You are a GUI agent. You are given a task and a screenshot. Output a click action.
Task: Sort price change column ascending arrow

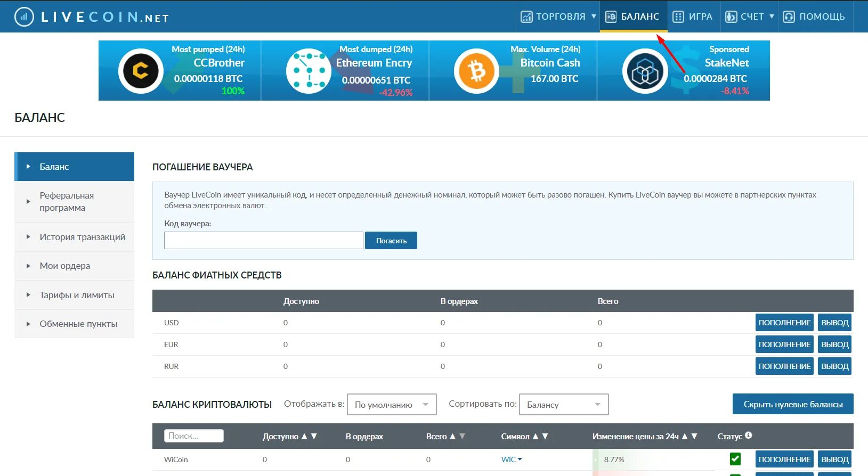pyautogui.click(x=685, y=436)
